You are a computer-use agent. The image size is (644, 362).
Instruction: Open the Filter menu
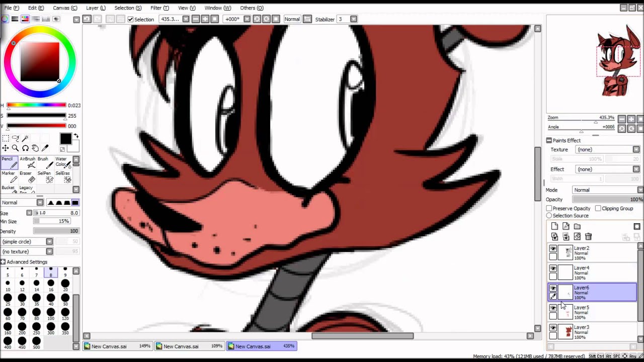(159, 8)
